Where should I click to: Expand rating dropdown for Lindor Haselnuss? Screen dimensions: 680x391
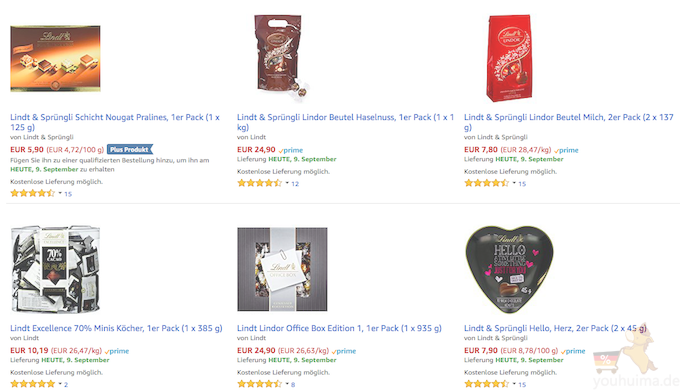click(x=287, y=183)
